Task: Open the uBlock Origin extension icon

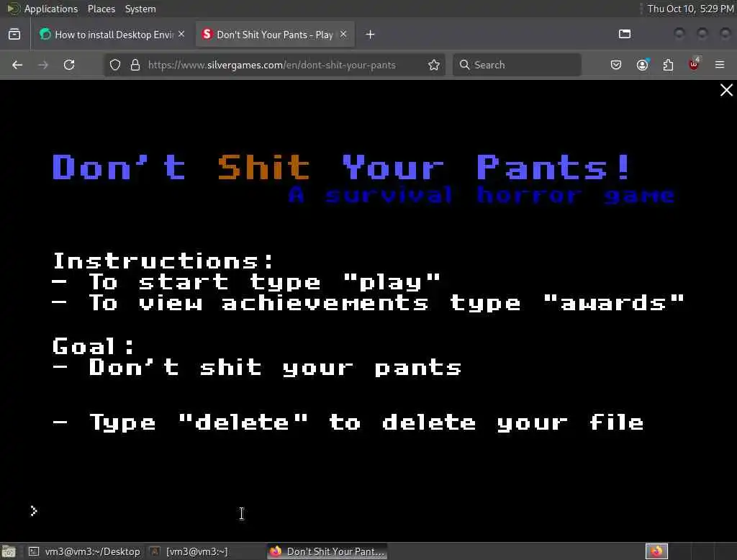Action: click(694, 64)
